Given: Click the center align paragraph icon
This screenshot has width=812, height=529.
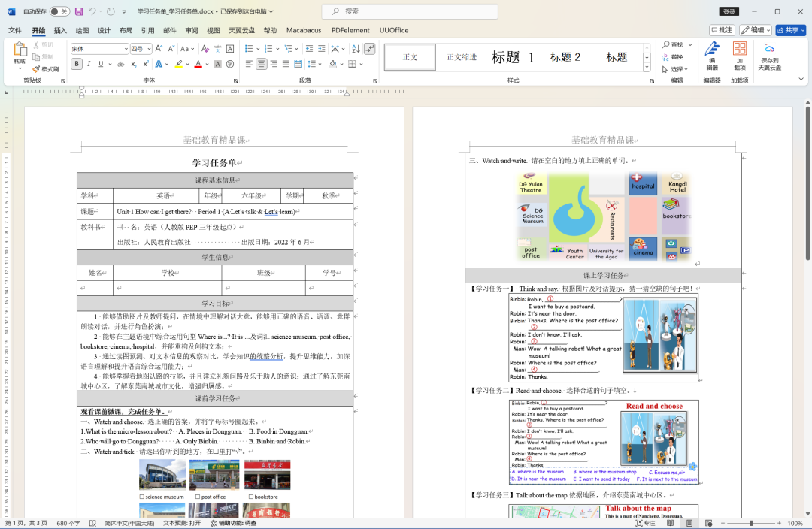Looking at the screenshot, I should [262, 64].
